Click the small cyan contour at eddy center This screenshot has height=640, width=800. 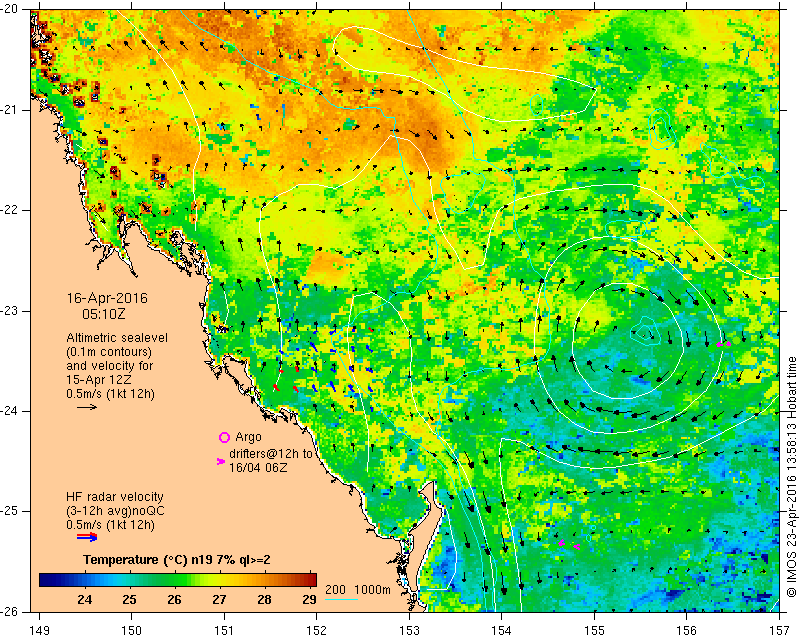pyautogui.click(x=644, y=330)
